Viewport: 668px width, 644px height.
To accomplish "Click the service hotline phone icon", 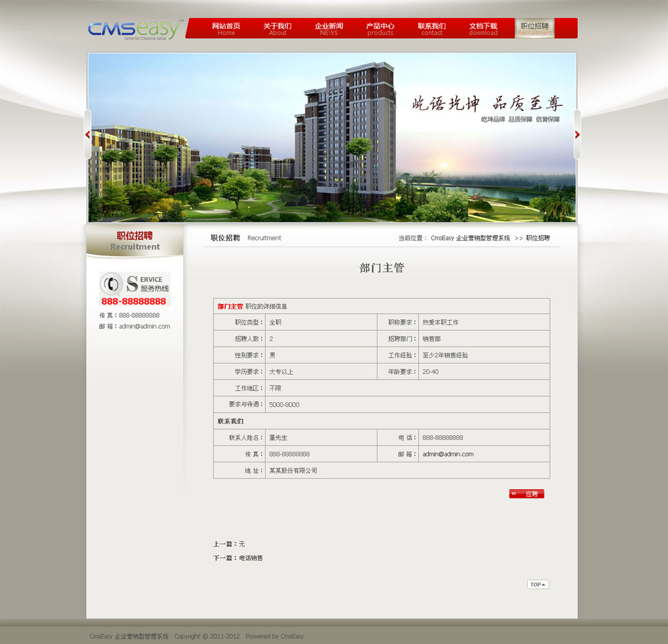I will pyautogui.click(x=110, y=284).
